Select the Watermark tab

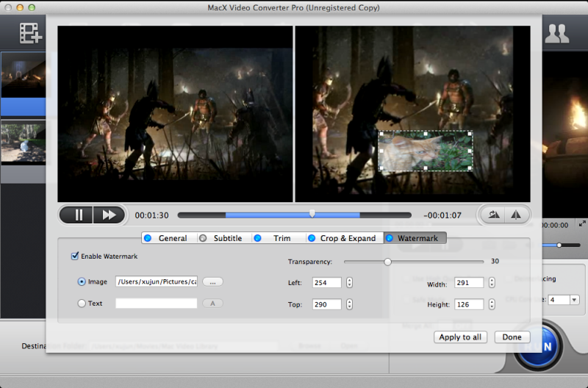tap(415, 238)
